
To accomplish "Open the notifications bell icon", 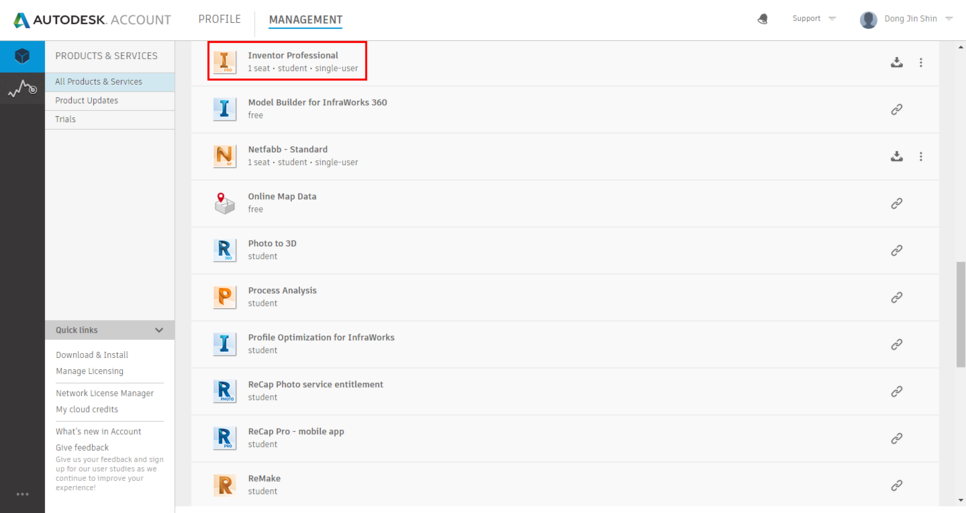I will click(x=763, y=19).
